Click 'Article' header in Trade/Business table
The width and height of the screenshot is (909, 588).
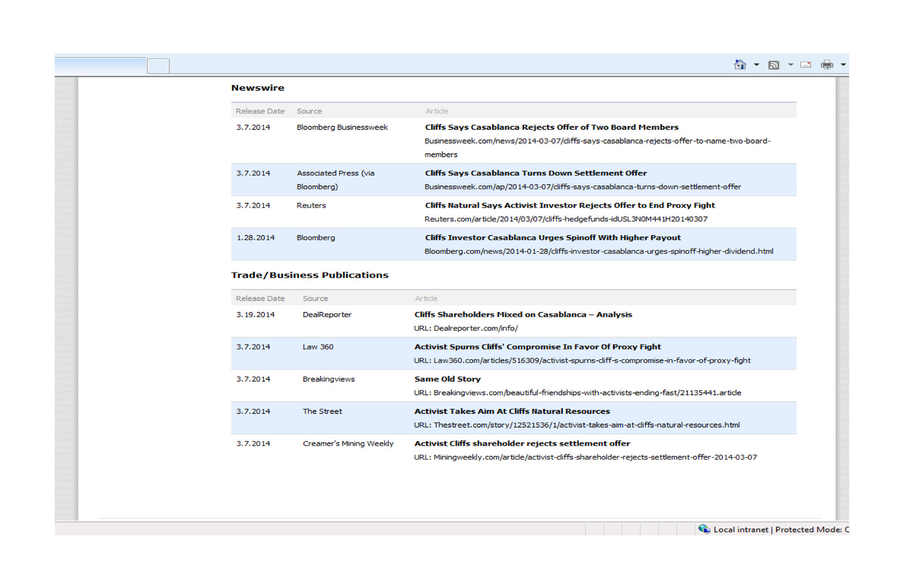coord(426,299)
